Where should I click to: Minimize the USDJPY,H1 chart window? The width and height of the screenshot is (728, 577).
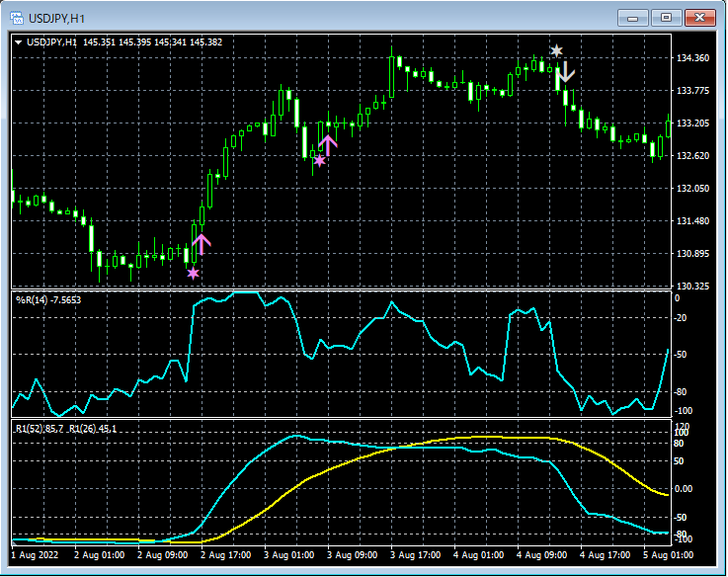point(633,17)
